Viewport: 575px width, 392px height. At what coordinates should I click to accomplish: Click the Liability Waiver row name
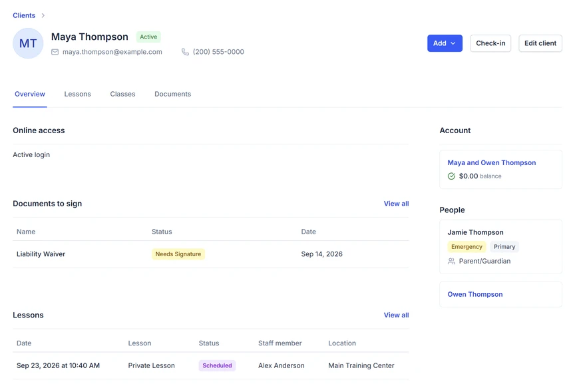(x=41, y=254)
